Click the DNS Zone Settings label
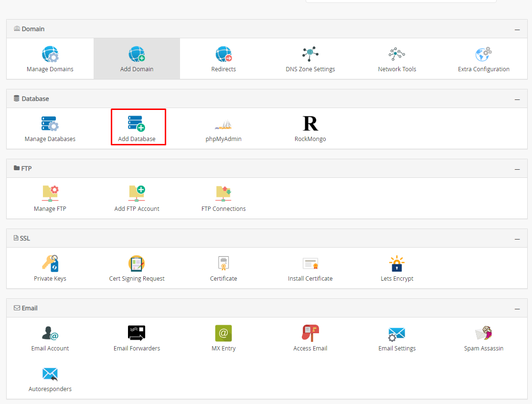The image size is (532, 404). (x=310, y=69)
